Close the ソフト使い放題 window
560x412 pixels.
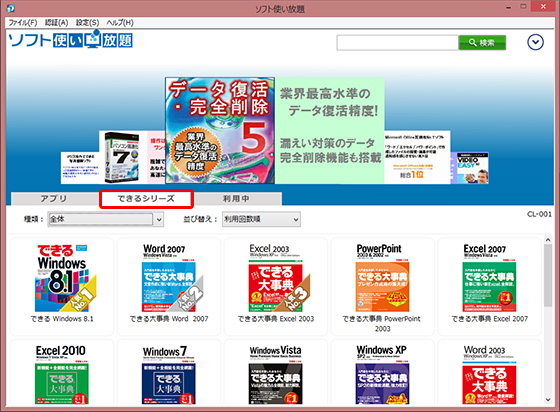coord(543,6)
